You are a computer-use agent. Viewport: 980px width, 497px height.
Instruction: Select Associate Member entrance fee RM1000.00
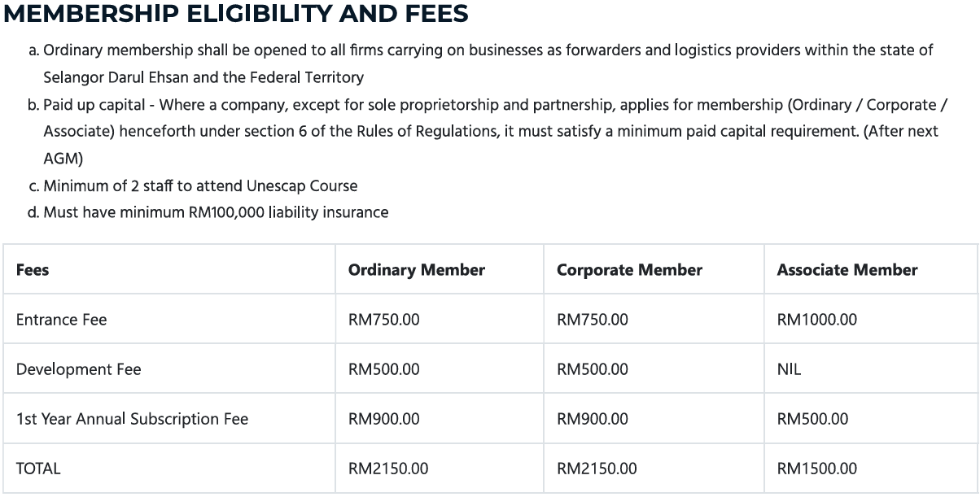coord(816,320)
